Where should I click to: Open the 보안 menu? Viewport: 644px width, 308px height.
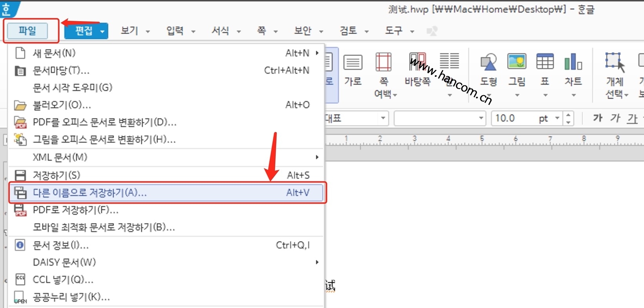(x=303, y=31)
